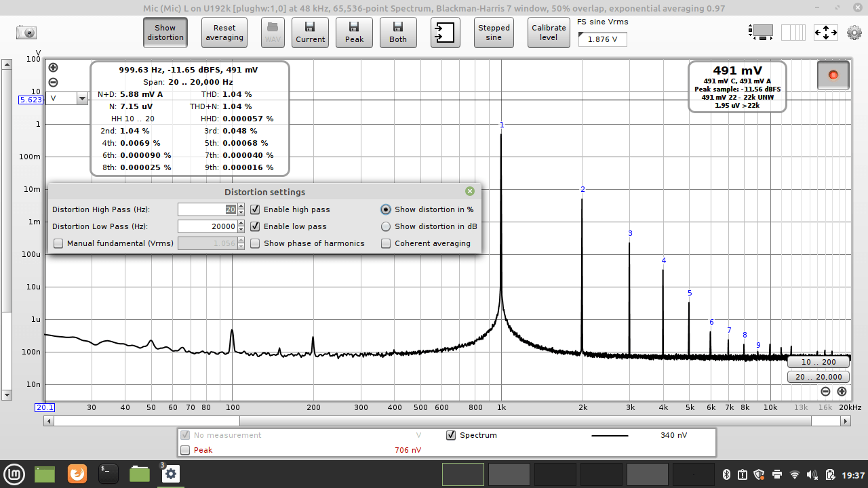Close the Distortion settings panel
This screenshot has height=488, width=868.
[x=470, y=192]
